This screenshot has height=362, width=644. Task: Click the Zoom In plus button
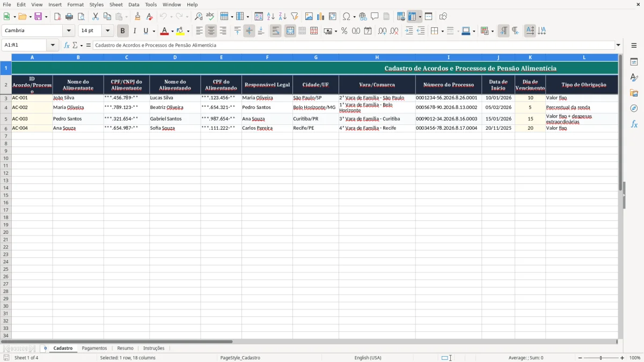click(623, 358)
